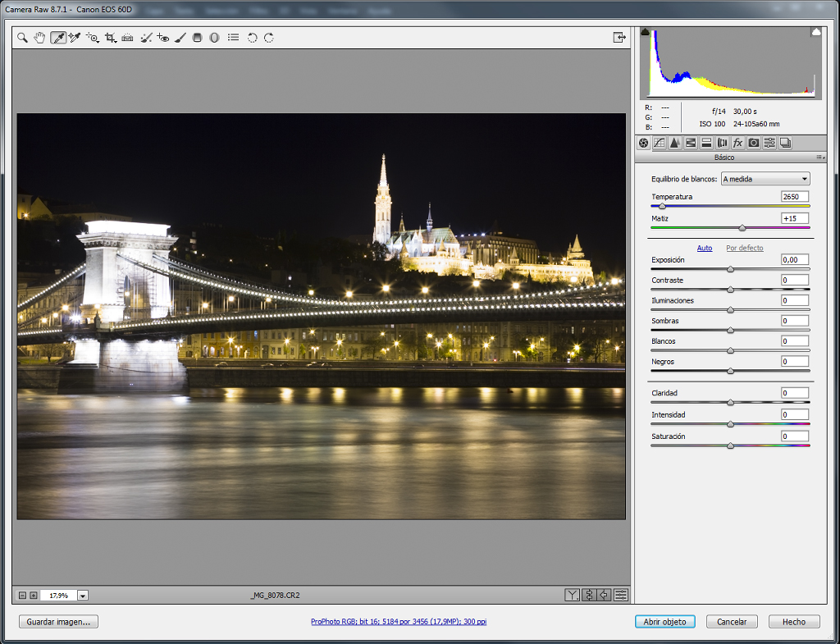
Task: Toggle between current and default settings
Action: pyautogui.click(x=621, y=595)
